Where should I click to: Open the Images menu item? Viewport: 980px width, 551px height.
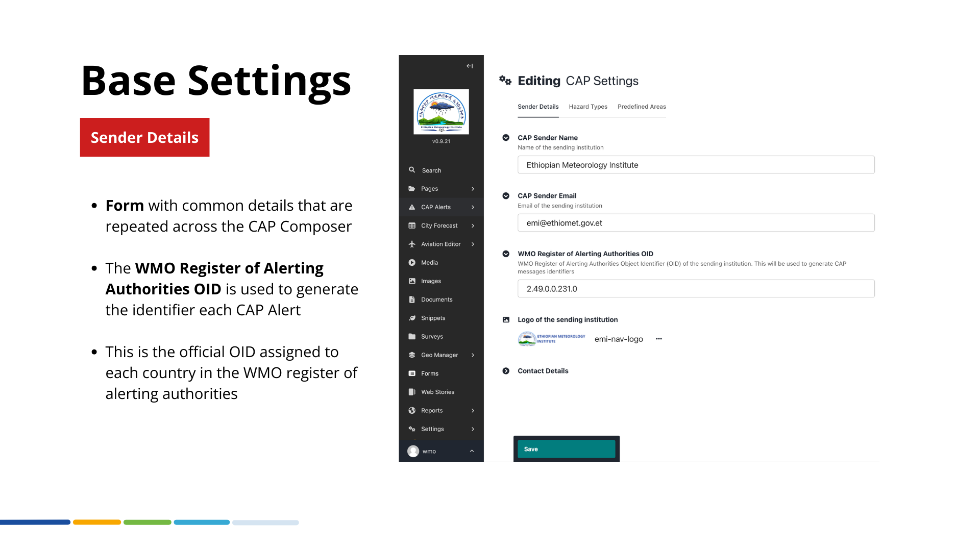(x=441, y=281)
